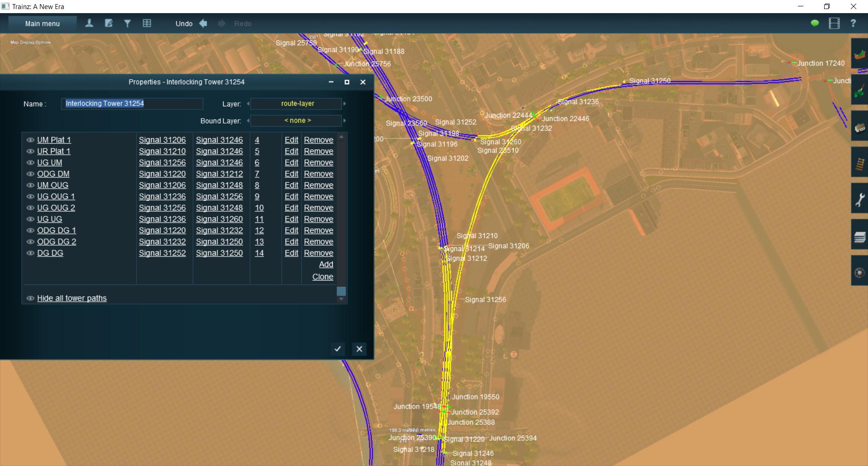
Task: Toggle visibility eye for UG UM path
Action: (30, 163)
